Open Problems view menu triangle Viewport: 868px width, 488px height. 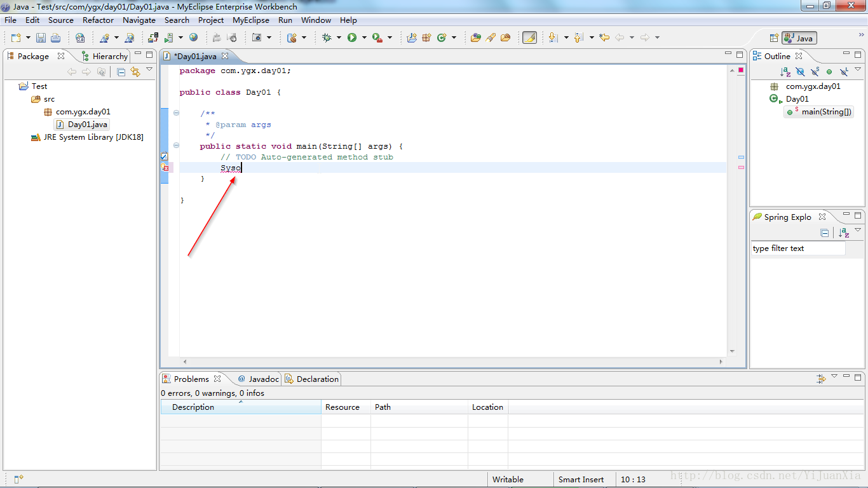pyautogui.click(x=834, y=376)
